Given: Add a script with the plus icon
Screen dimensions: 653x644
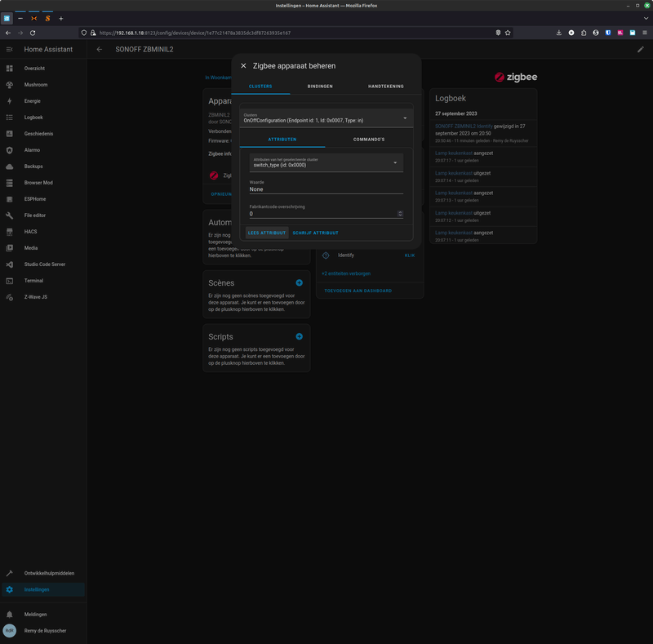Looking at the screenshot, I should [300, 336].
